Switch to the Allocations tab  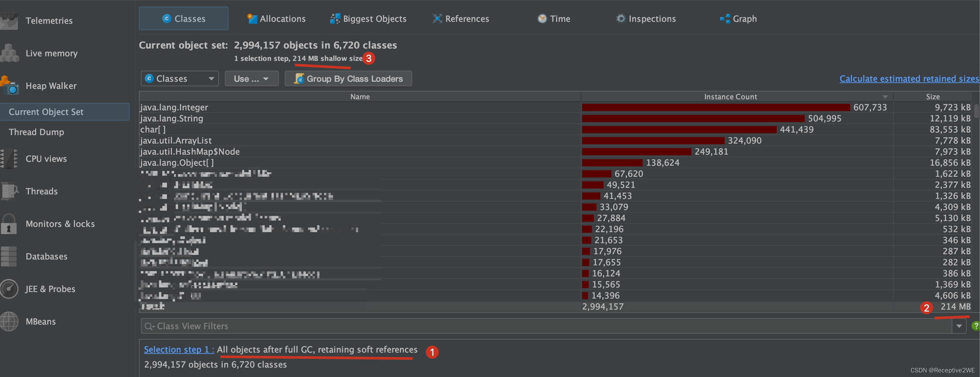click(276, 19)
